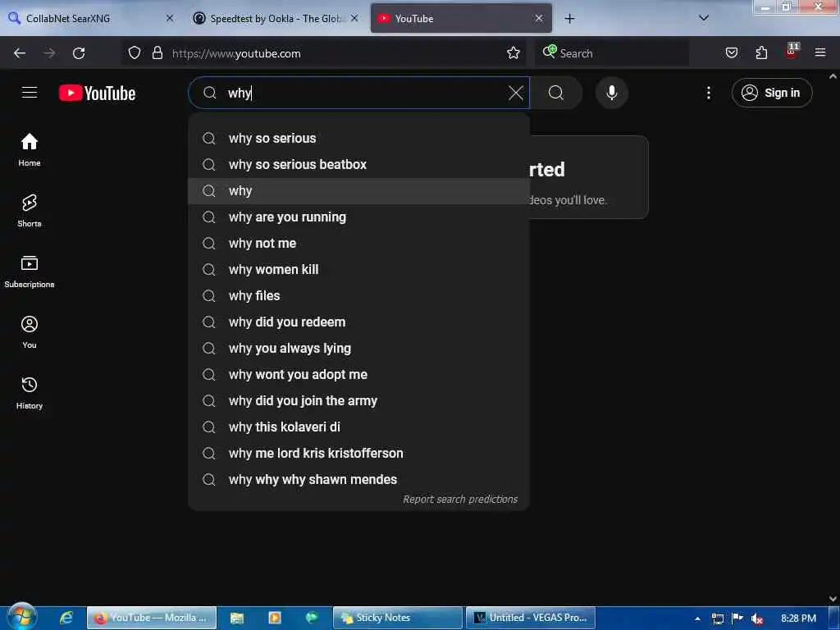Screen dimensions: 840x630
Task: Open Shorts from the sidebar
Action: [30, 211]
